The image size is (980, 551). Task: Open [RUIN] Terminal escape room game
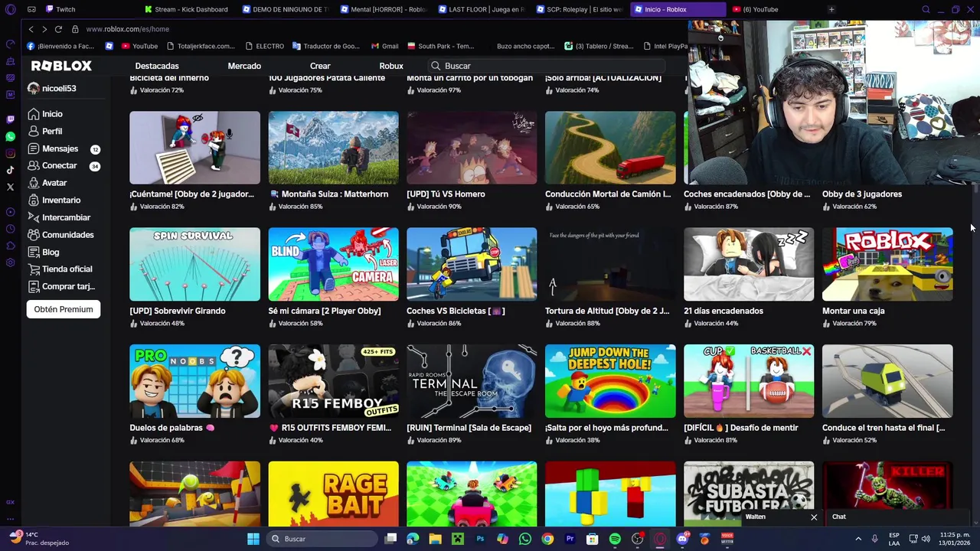point(472,381)
